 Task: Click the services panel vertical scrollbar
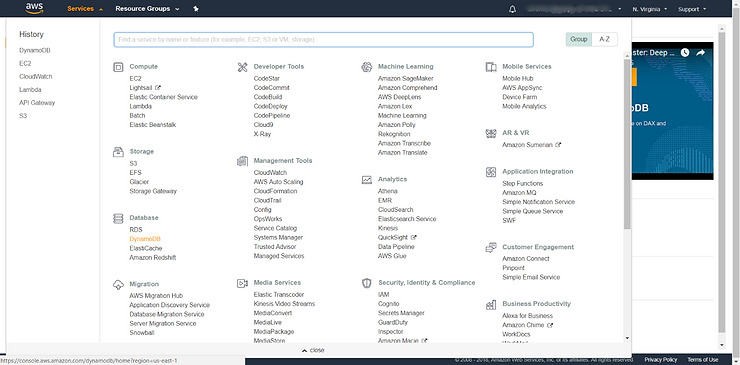627,144
